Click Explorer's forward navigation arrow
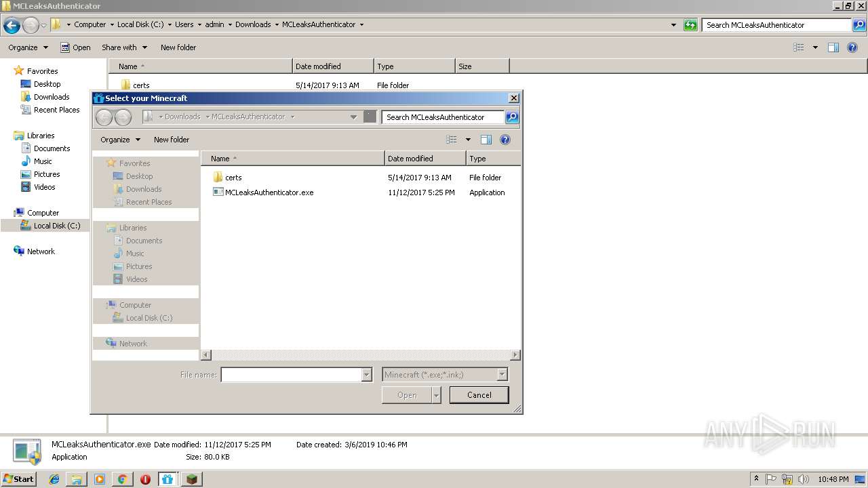 [x=31, y=25]
